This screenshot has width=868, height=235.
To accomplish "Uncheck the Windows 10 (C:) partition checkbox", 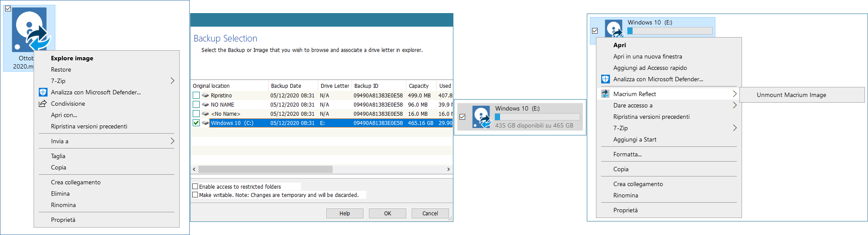I will click(196, 123).
